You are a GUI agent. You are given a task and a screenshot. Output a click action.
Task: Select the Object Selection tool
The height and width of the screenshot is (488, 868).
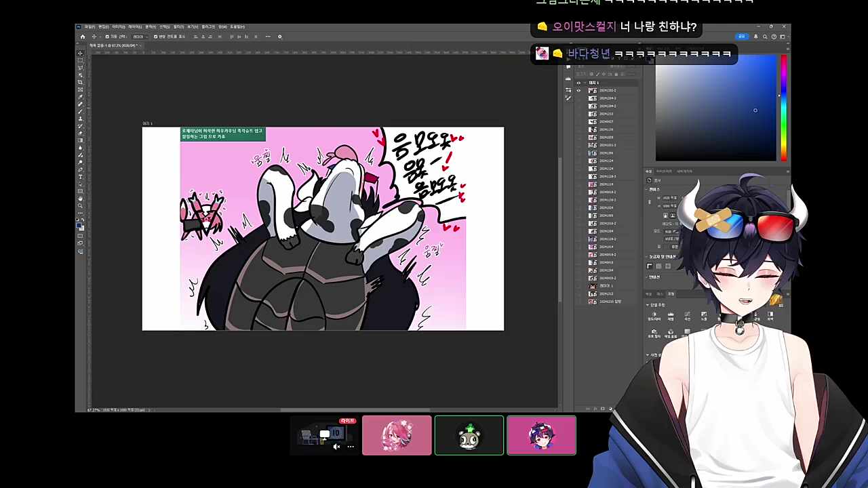tap(80, 75)
